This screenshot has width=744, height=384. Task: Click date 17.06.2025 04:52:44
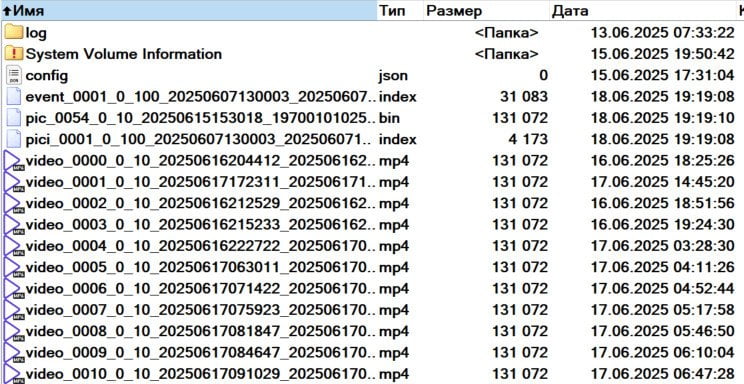tap(662, 289)
